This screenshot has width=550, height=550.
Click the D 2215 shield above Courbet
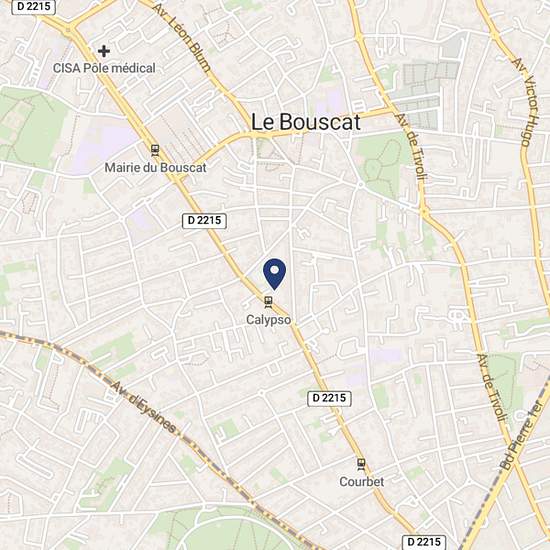point(329,398)
